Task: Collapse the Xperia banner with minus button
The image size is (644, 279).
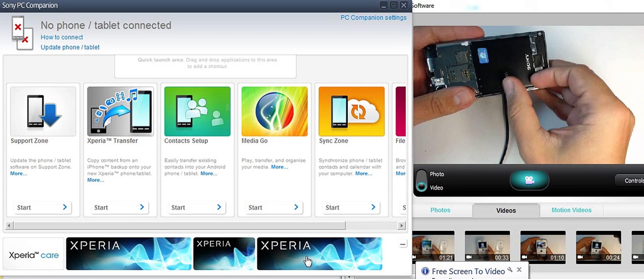Action: click(402, 244)
